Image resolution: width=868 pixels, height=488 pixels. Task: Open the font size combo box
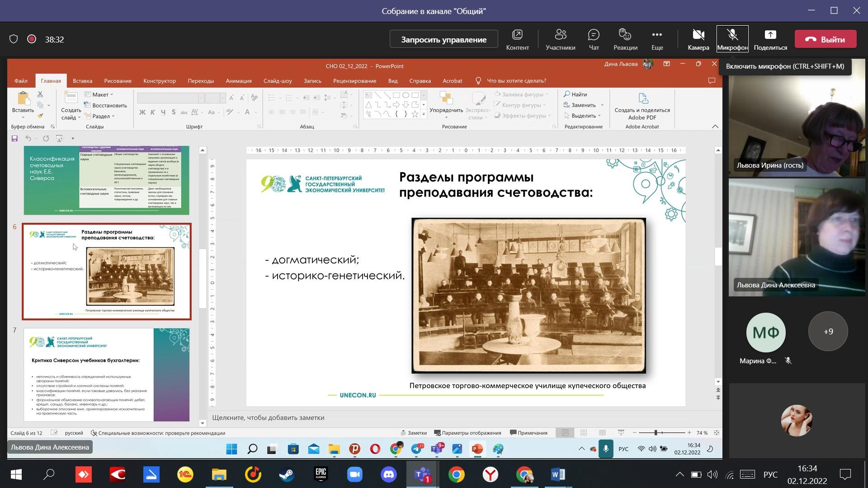coord(215,98)
